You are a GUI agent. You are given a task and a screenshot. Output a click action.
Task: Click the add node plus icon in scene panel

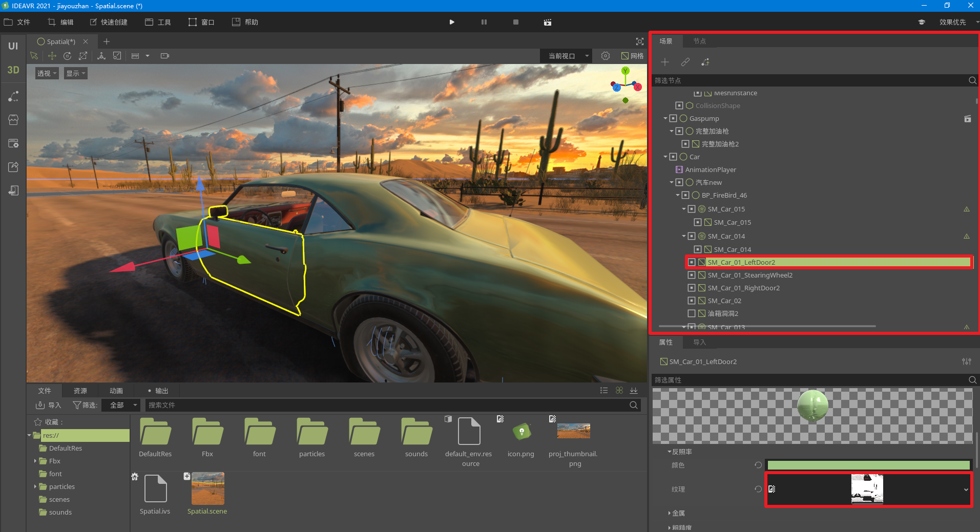(x=665, y=62)
